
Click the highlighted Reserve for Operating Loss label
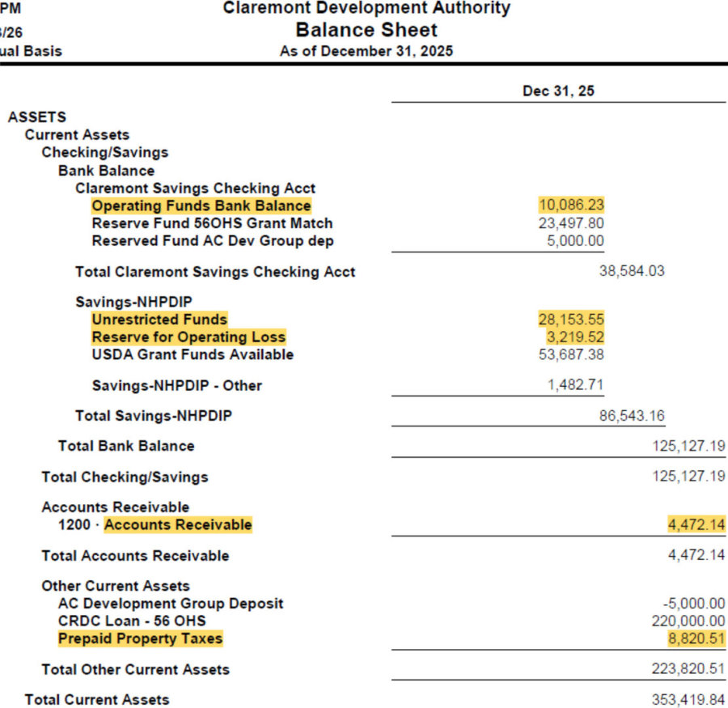(x=188, y=337)
